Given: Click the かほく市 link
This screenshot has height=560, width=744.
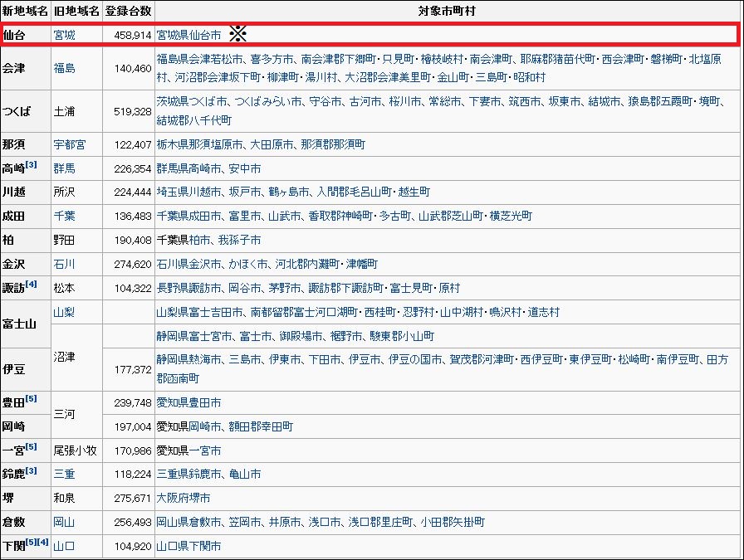Looking at the screenshot, I should tap(245, 264).
